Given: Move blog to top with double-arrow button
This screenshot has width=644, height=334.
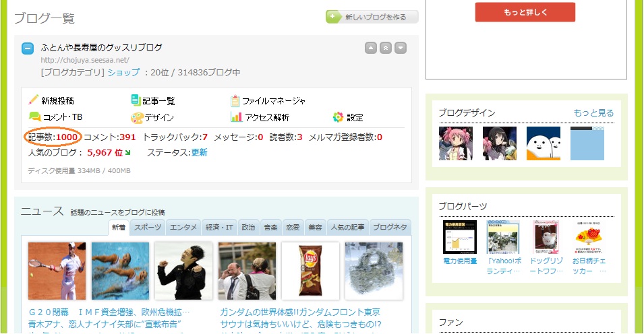Looking at the screenshot, I should [385, 48].
